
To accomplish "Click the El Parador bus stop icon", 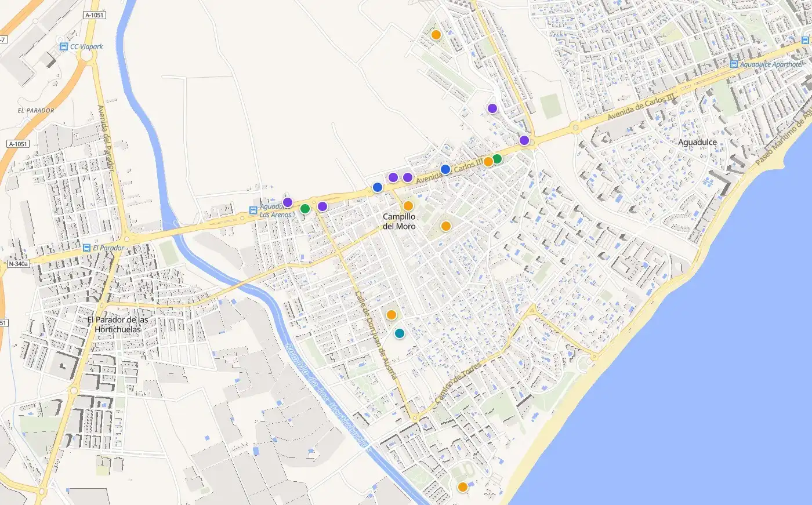I will point(86,248).
